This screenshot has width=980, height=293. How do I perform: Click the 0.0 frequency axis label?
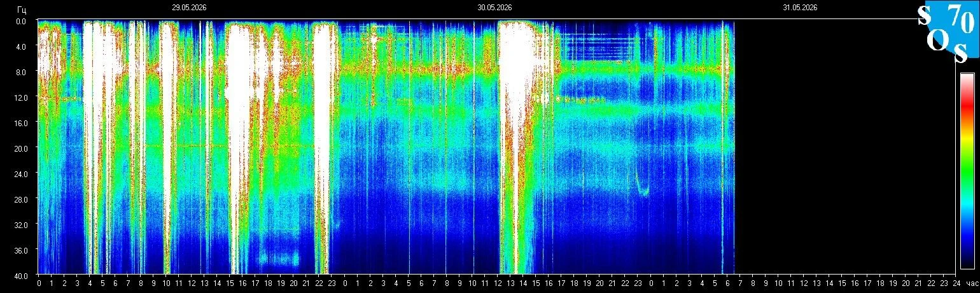point(21,21)
